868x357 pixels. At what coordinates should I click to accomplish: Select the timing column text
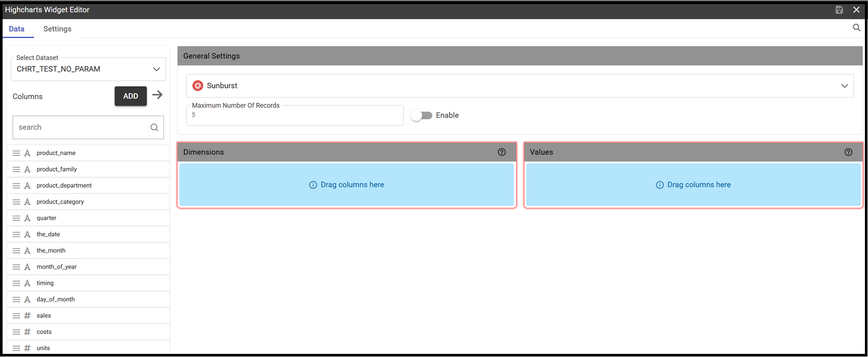click(x=45, y=283)
